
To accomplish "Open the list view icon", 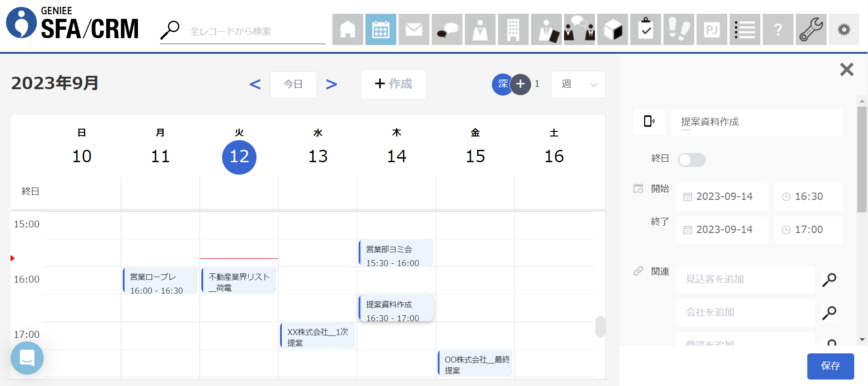I will [x=745, y=29].
